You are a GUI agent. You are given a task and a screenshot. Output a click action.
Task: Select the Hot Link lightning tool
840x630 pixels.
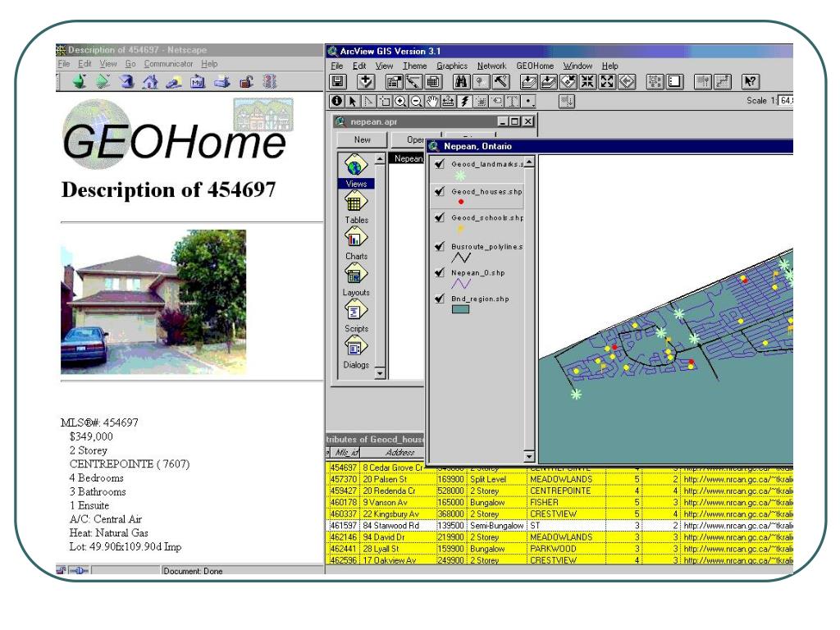464,101
